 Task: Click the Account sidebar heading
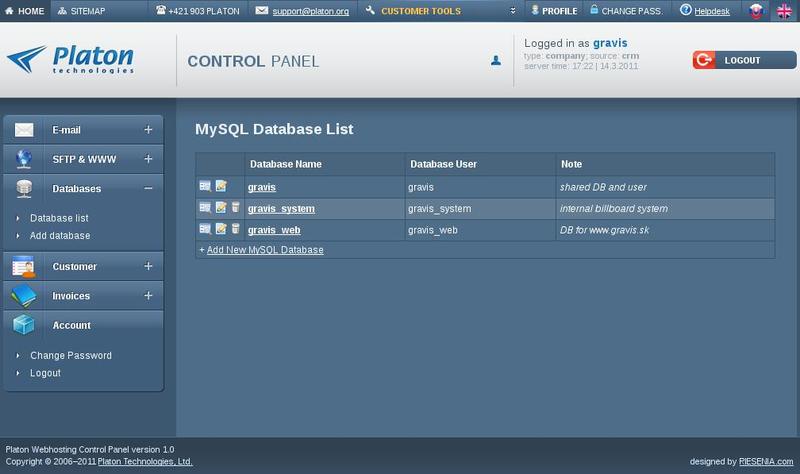[x=71, y=326]
